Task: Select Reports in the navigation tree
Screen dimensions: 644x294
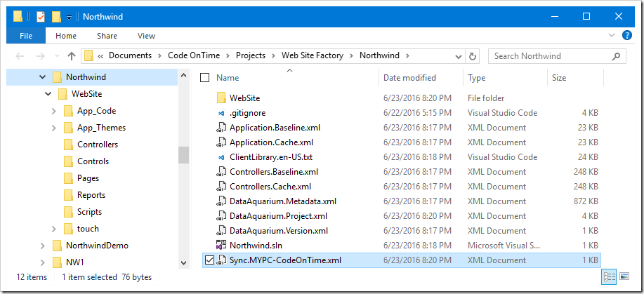Action: (91, 195)
